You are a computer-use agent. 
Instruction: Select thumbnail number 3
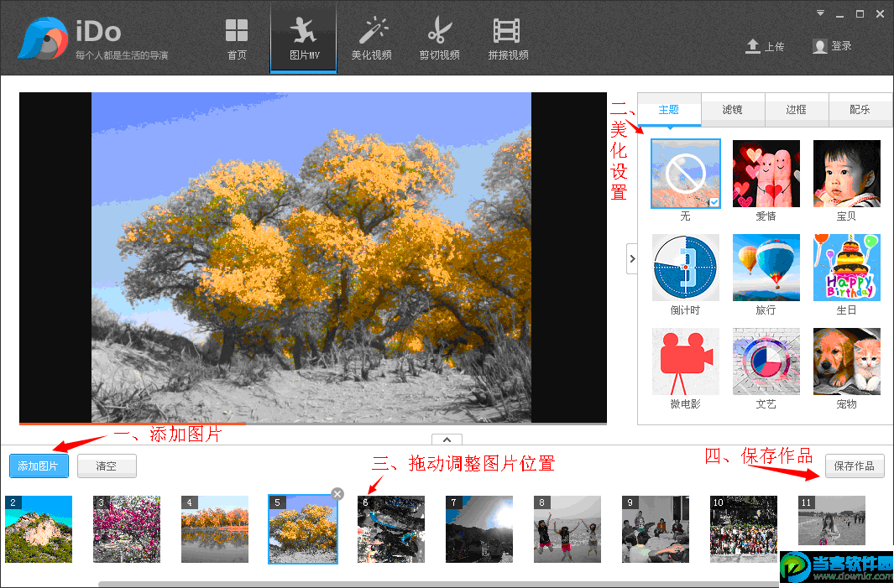pyautogui.click(x=127, y=529)
